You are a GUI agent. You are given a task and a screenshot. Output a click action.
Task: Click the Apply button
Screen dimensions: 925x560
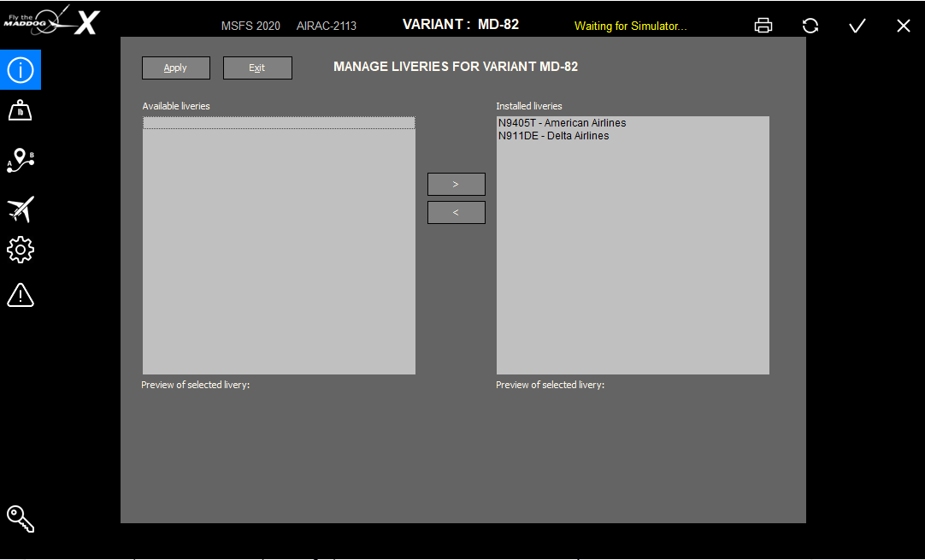176,68
